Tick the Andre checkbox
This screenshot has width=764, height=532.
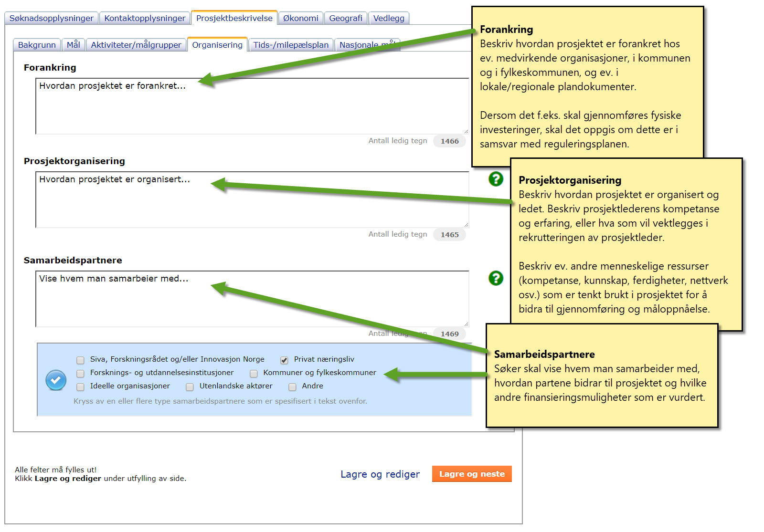pos(292,386)
